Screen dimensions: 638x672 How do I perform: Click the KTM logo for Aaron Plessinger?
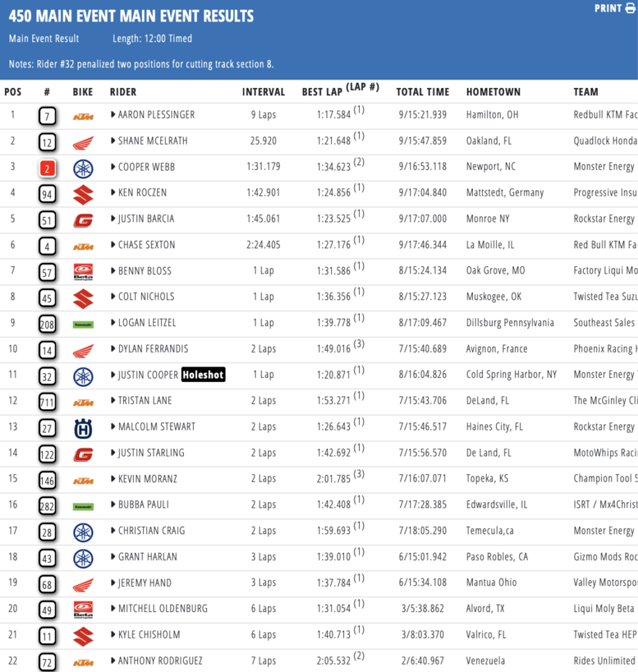[83, 116]
